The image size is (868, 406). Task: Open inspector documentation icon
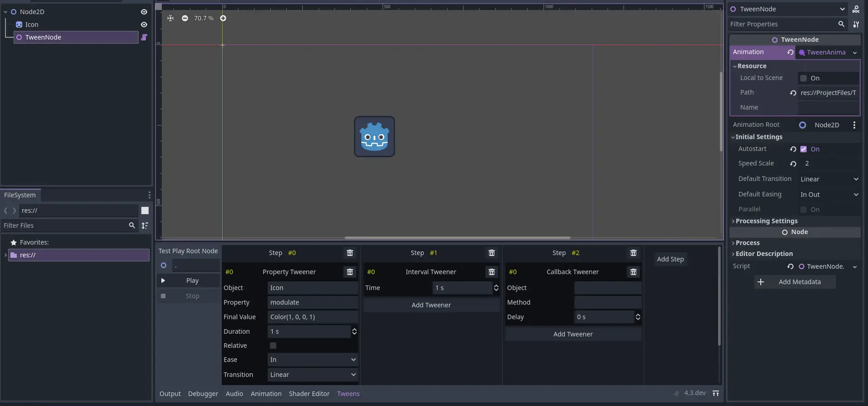point(856,9)
